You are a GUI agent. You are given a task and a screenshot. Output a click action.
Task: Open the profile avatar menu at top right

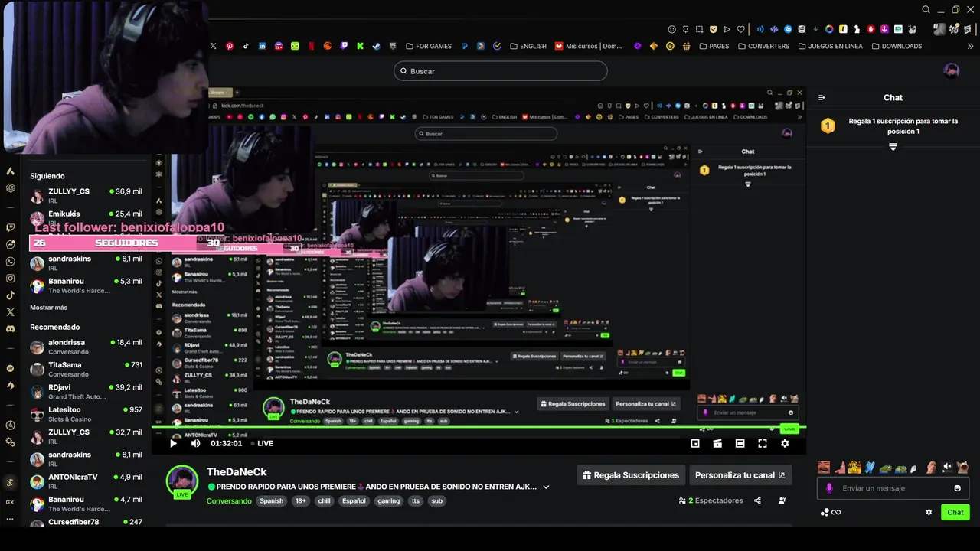[x=952, y=71]
